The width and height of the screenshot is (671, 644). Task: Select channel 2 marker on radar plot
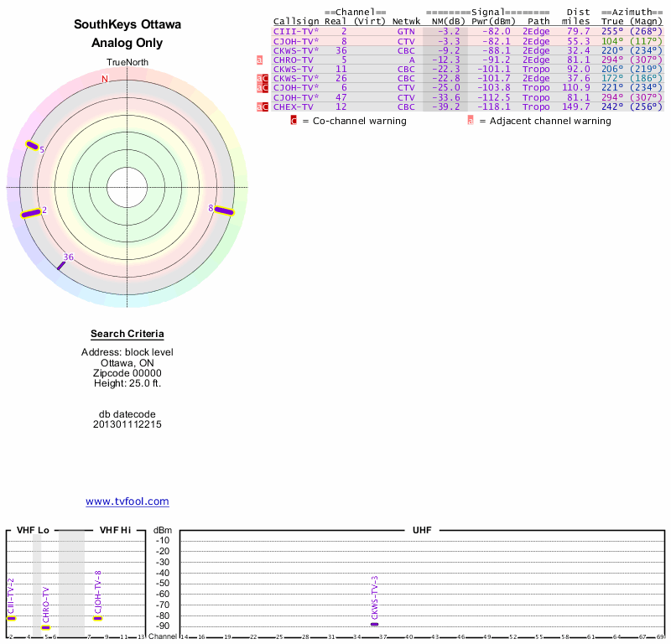click(31, 213)
